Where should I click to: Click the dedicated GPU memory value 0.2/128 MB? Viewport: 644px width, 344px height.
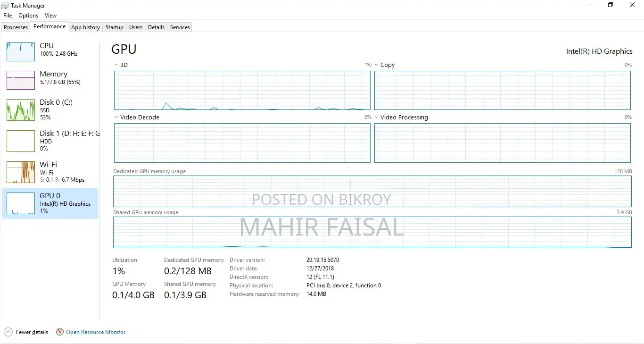188,271
